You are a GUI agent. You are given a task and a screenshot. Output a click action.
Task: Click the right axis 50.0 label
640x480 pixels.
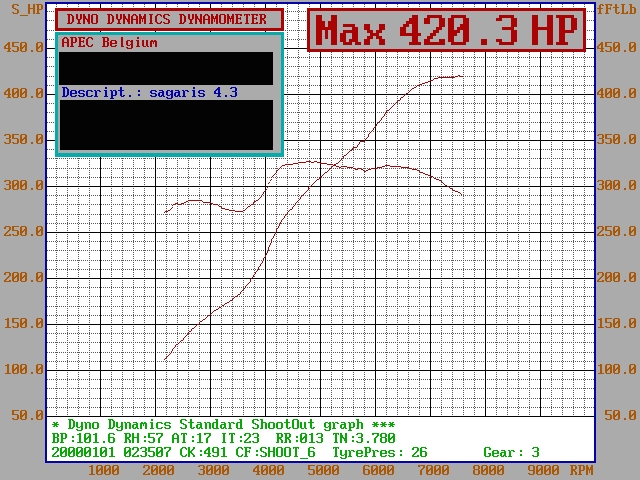[x=620, y=416]
